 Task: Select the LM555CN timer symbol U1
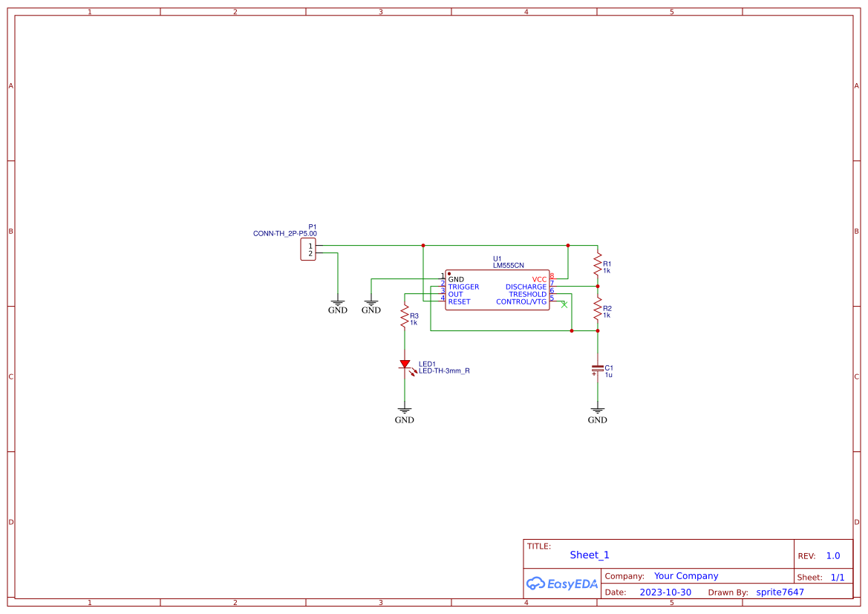point(497,290)
